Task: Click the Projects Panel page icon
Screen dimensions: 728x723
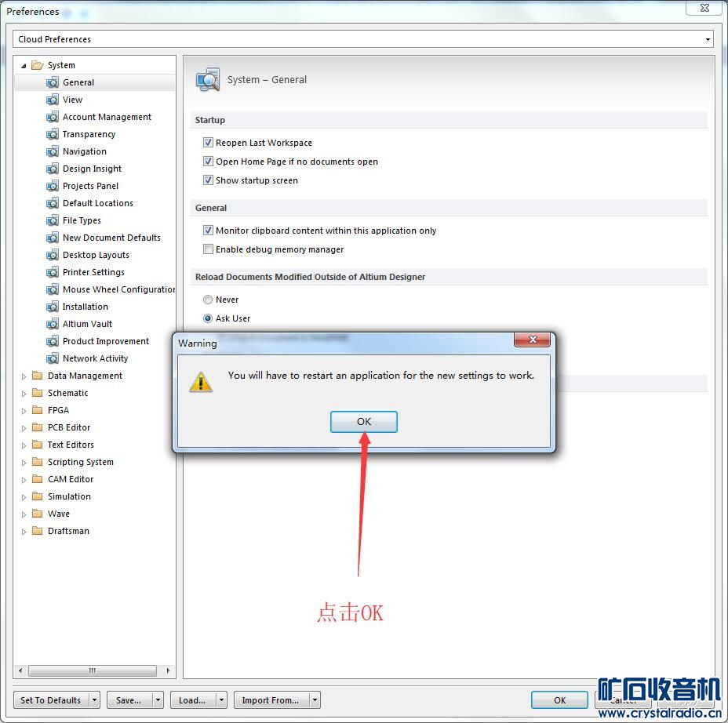Action: click(x=53, y=186)
